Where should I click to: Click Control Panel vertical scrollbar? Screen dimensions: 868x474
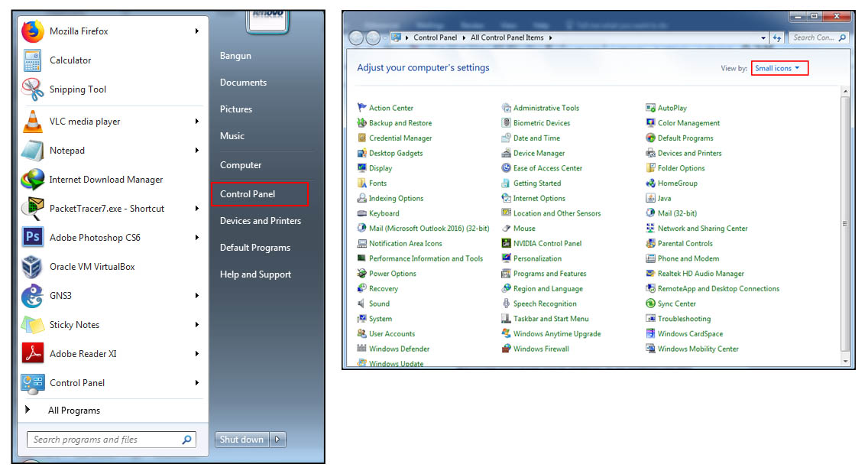[845, 224]
